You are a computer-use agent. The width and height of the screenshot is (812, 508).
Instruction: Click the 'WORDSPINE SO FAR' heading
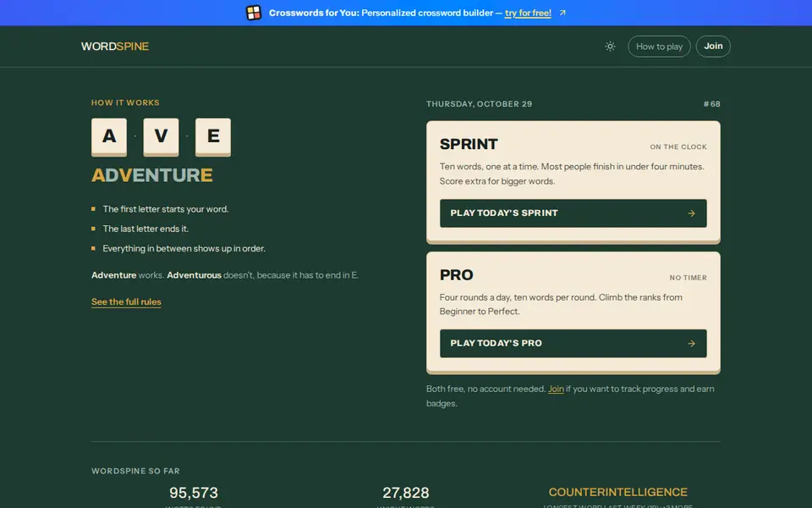click(x=135, y=471)
